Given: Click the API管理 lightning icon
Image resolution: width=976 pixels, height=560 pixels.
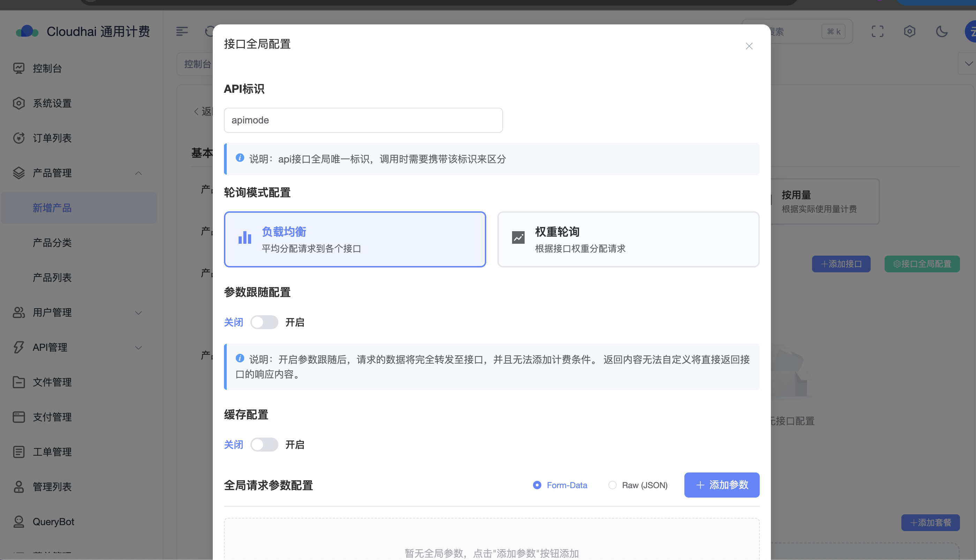Looking at the screenshot, I should (18, 347).
